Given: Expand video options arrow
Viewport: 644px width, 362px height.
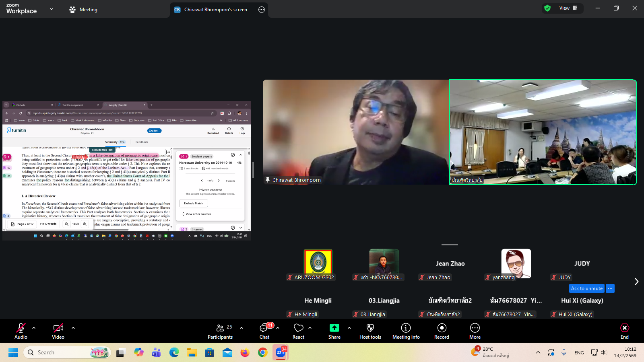Looking at the screenshot, I should (x=73, y=328).
